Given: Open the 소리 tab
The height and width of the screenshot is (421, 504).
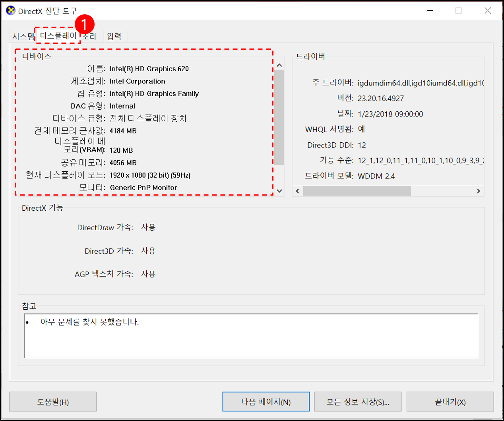Looking at the screenshot, I should tap(89, 36).
